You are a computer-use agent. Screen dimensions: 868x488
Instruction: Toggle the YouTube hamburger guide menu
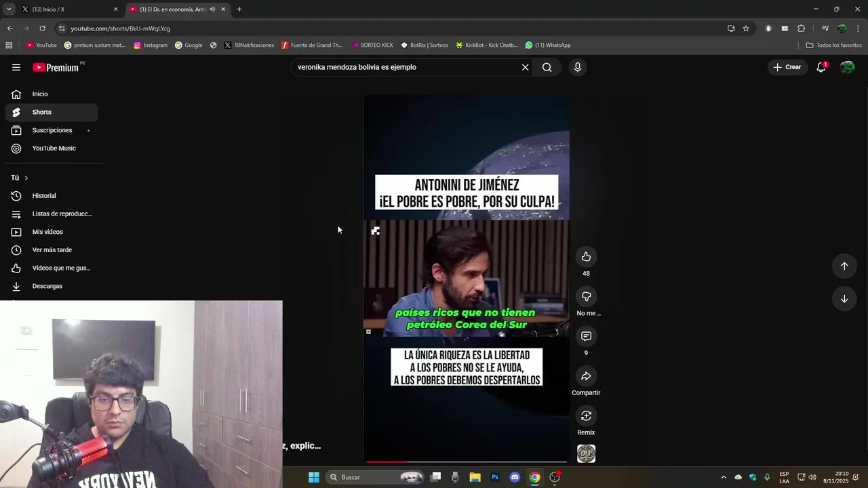16,67
